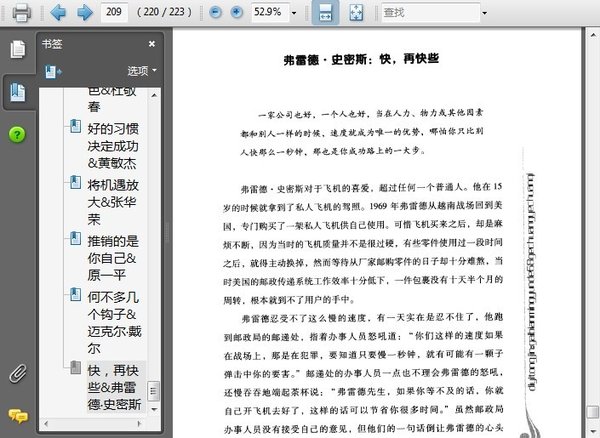Screen dimensions: 600x438
Task: Zoom in with the plus button
Action: pyautogui.click(x=237, y=12)
